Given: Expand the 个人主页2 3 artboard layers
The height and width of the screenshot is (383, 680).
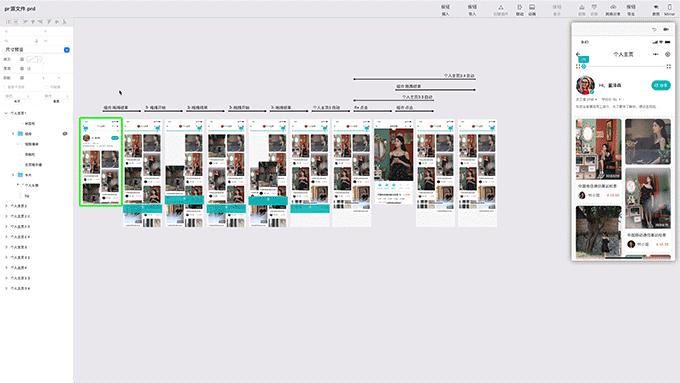Looking at the screenshot, I should 6,226.
